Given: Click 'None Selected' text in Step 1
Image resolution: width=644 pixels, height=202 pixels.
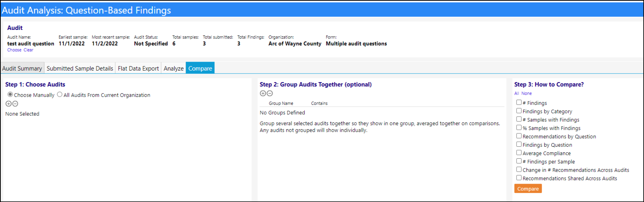Looking at the screenshot, I should (x=22, y=114).
